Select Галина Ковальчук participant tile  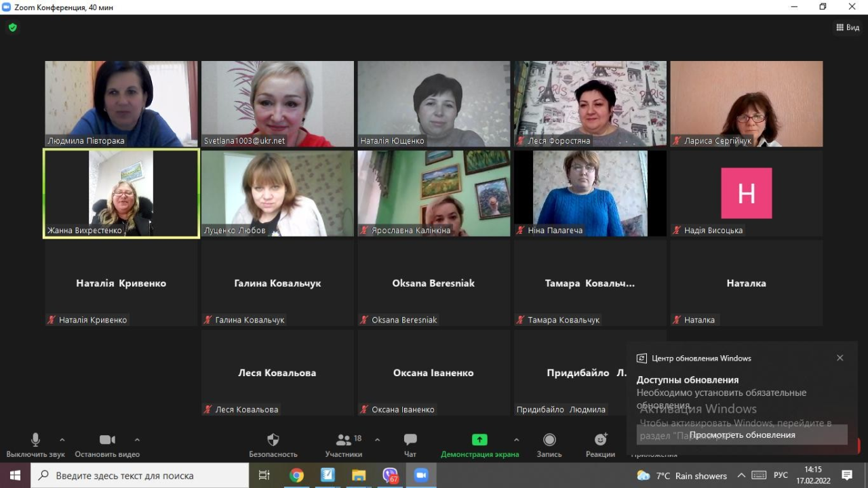[x=277, y=283]
